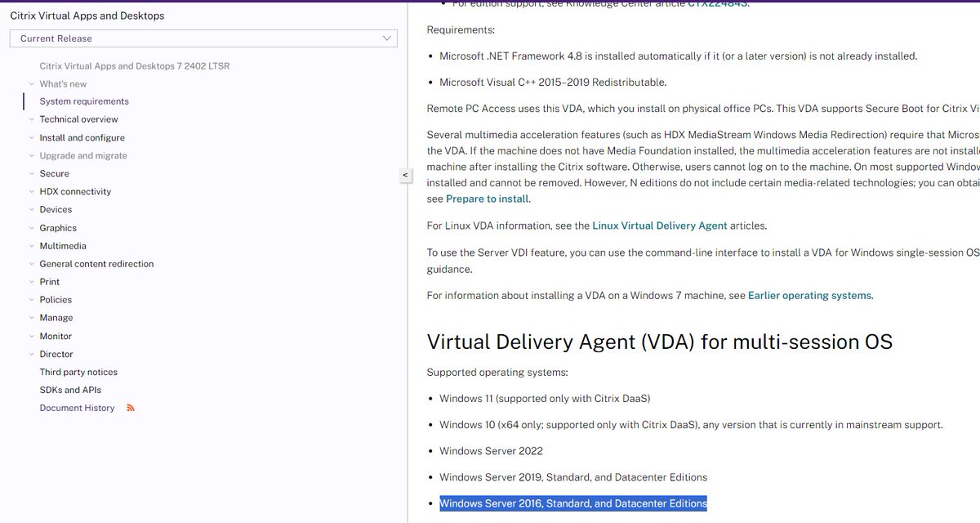Open the Current Release version dropdown
The width and height of the screenshot is (980, 523).
[203, 38]
